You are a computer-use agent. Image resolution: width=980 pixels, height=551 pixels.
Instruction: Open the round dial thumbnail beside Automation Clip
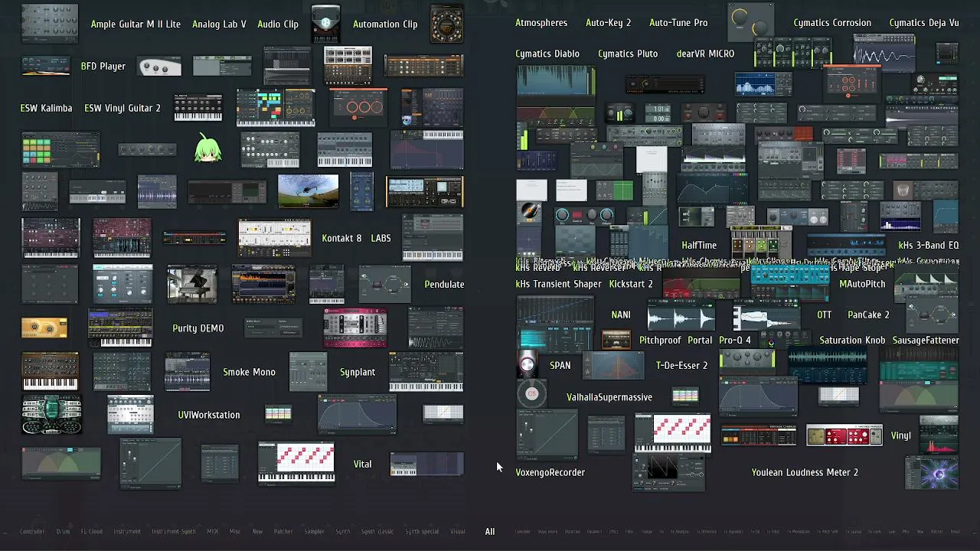(x=446, y=24)
